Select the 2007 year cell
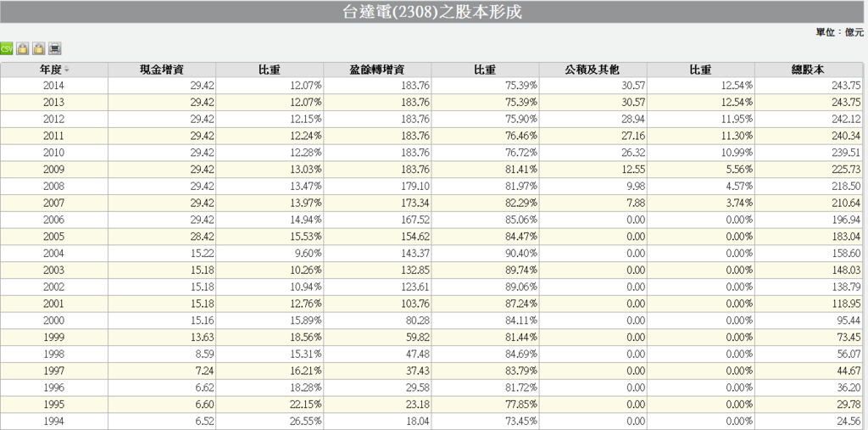The height and width of the screenshot is (430, 868). 53,203
